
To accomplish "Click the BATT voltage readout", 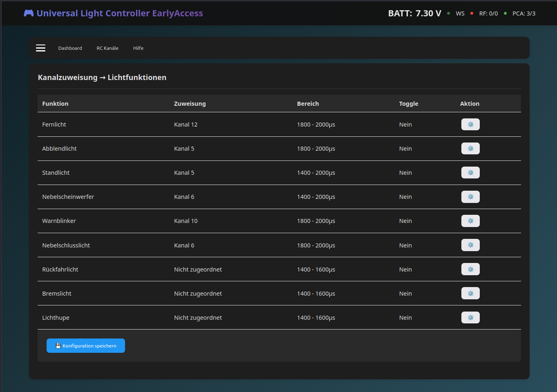I will point(414,13).
